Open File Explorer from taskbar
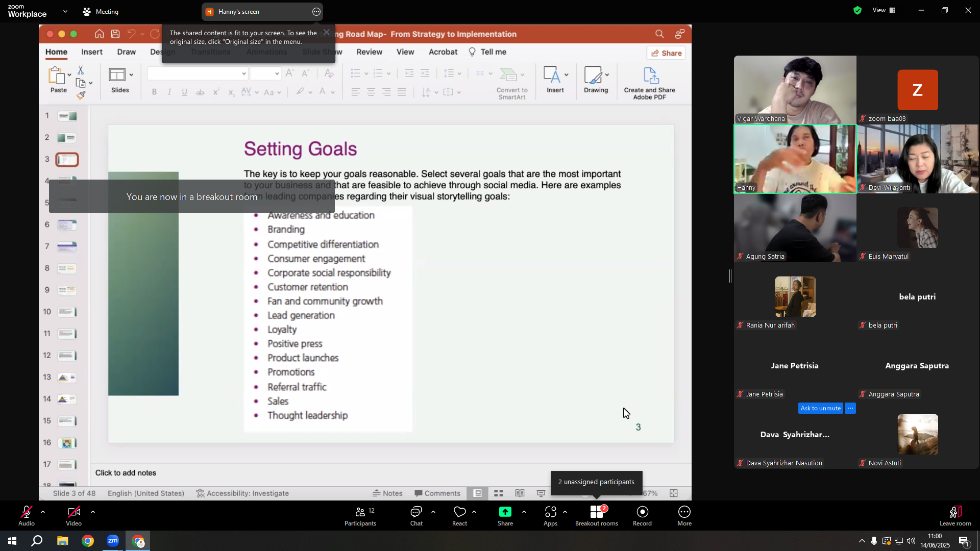 pyautogui.click(x=62, y=541)
